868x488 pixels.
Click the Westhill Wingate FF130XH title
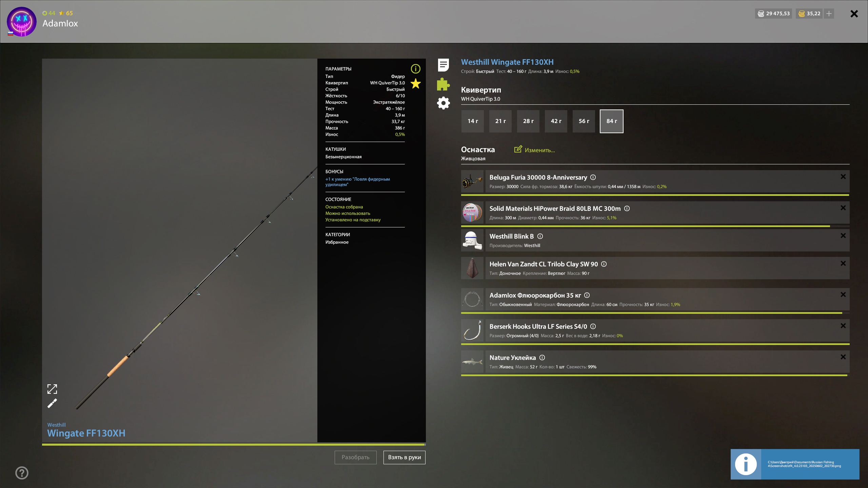tap(507, 62)
